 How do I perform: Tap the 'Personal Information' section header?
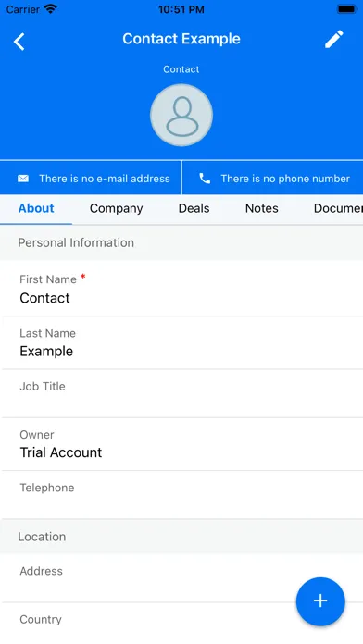click(181, 242)
